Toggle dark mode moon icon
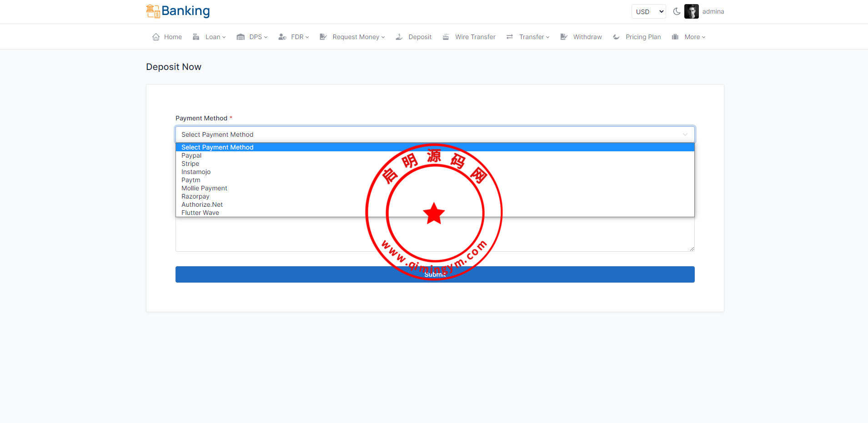 (x=677, y=12)
